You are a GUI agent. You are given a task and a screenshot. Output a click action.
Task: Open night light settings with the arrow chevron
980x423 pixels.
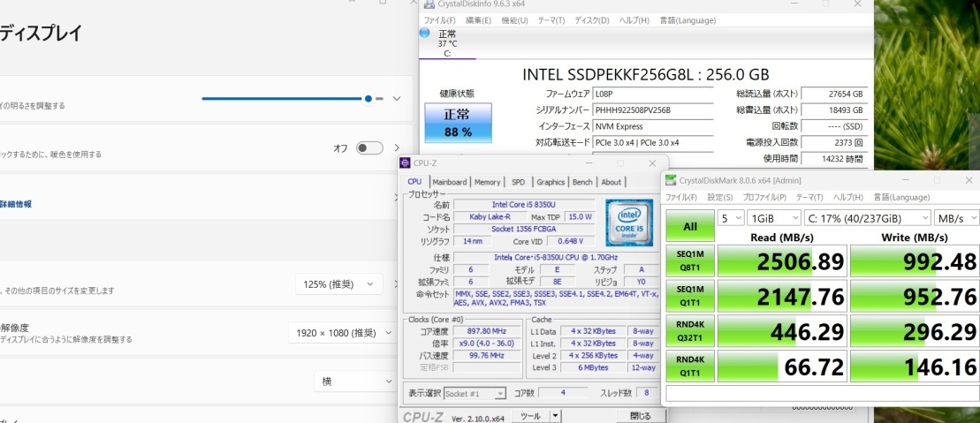point(396,148)
